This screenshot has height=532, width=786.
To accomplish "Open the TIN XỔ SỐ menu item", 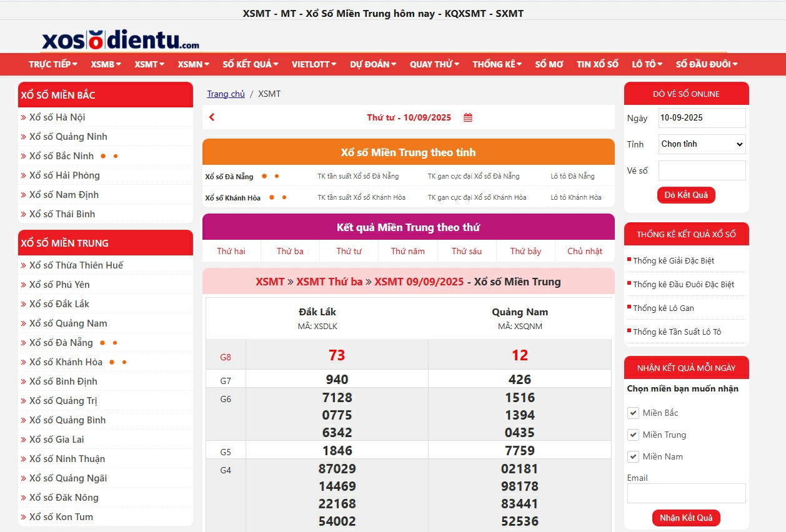I will [597, 64].
